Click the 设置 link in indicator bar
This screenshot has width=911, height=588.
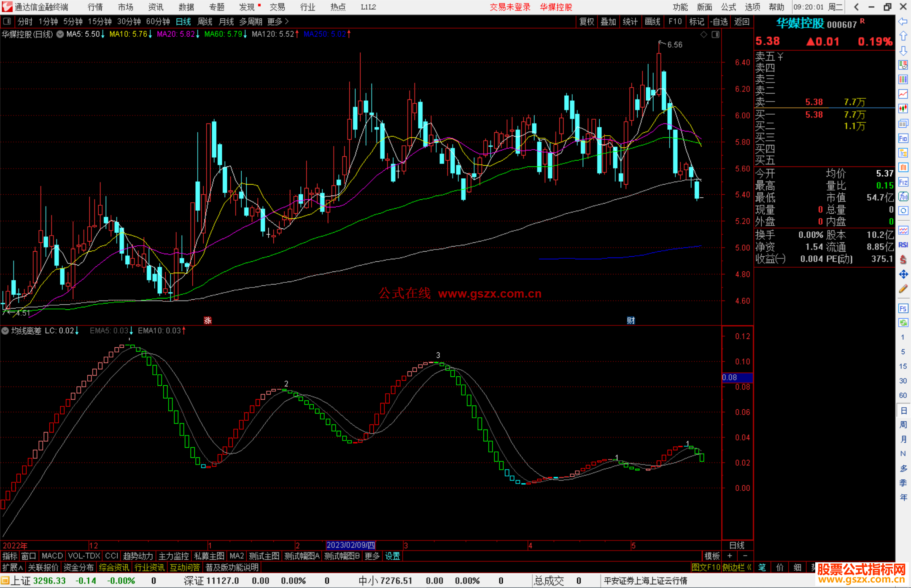point(392,556)
